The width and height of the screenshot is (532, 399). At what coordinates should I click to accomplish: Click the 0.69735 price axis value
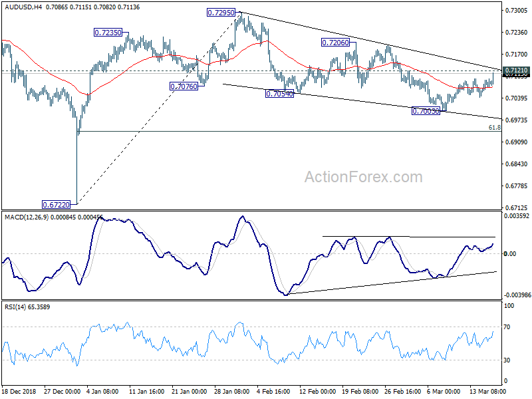pyautogui.click(x=517, y=120)
